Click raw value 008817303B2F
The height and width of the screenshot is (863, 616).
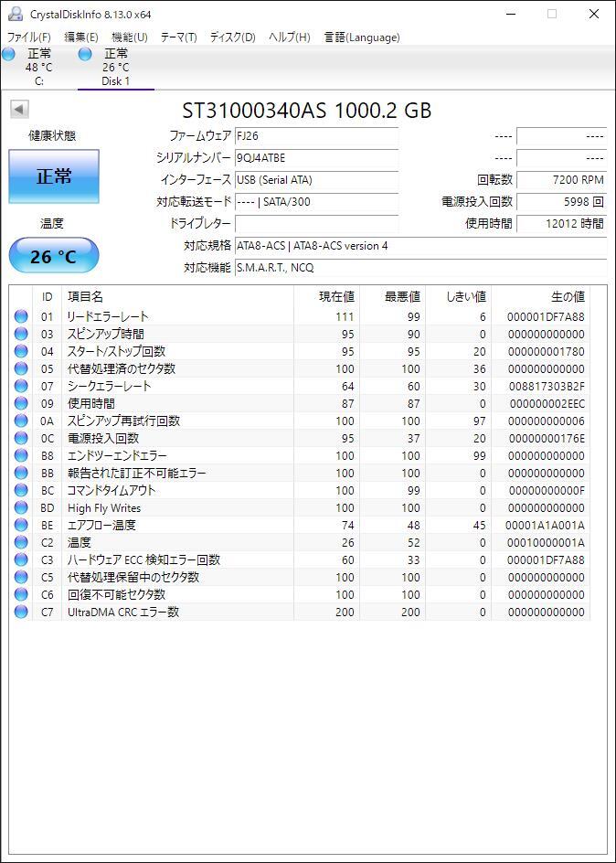coord(547,387)
